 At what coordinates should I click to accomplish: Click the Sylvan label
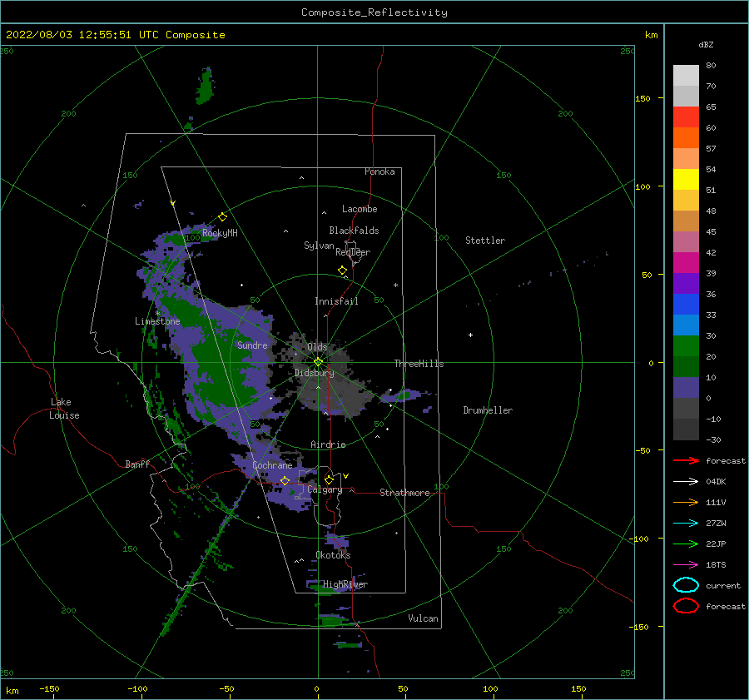319,246
